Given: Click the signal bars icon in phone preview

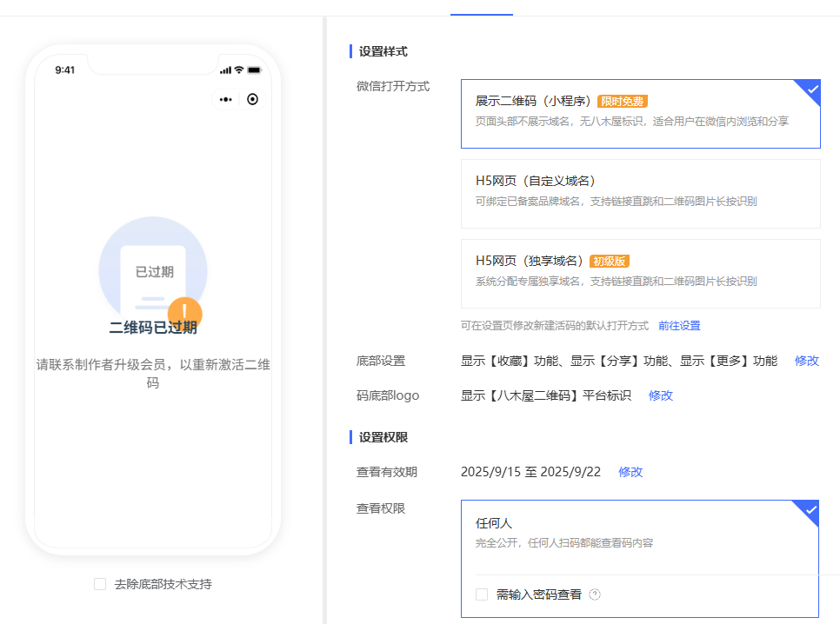Looking at the screenshot, I should pos(225,70).
